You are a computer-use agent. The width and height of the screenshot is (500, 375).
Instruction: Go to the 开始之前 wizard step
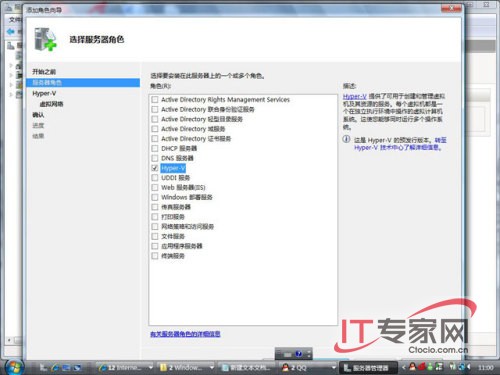(x=44, y=72)
